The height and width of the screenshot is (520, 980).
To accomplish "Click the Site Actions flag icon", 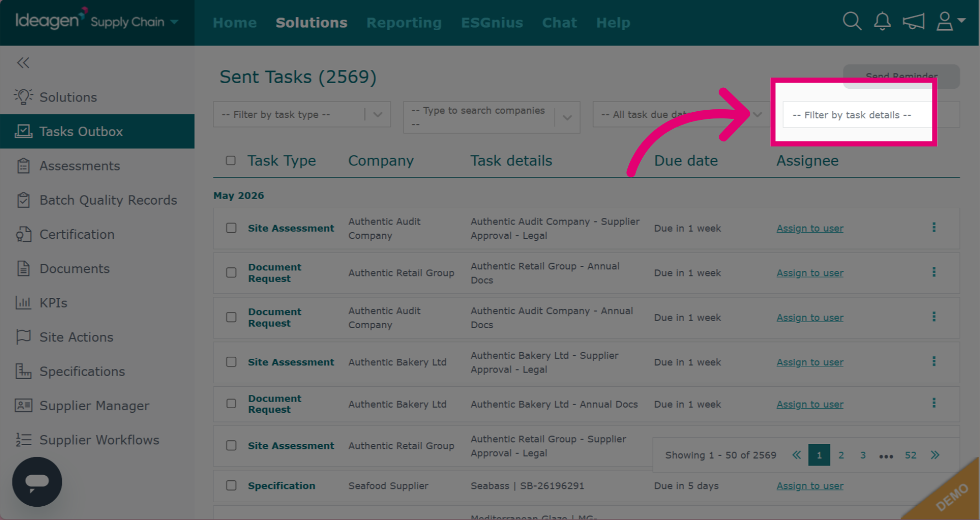I will 23,337.
